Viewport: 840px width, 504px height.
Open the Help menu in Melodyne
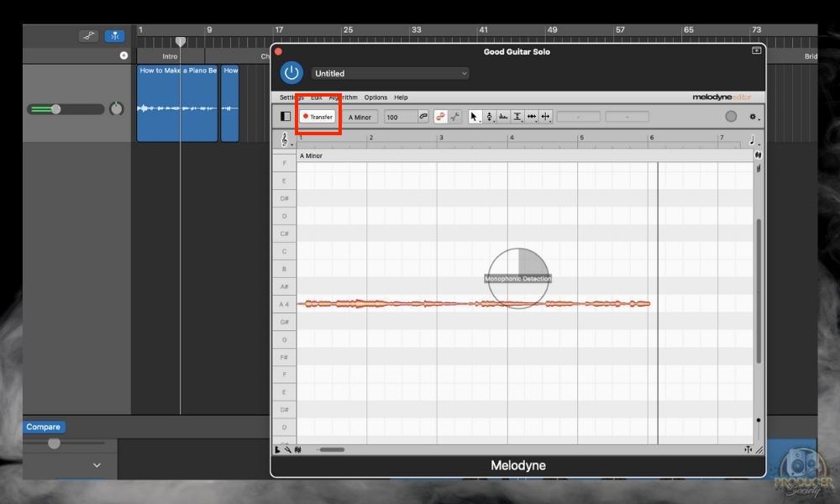point(401,97)
